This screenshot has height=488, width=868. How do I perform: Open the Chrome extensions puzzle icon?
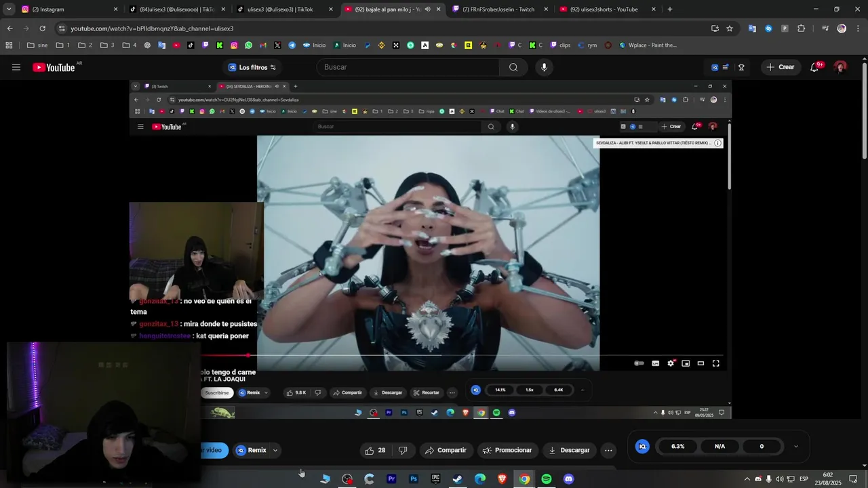tap(801, 28)
